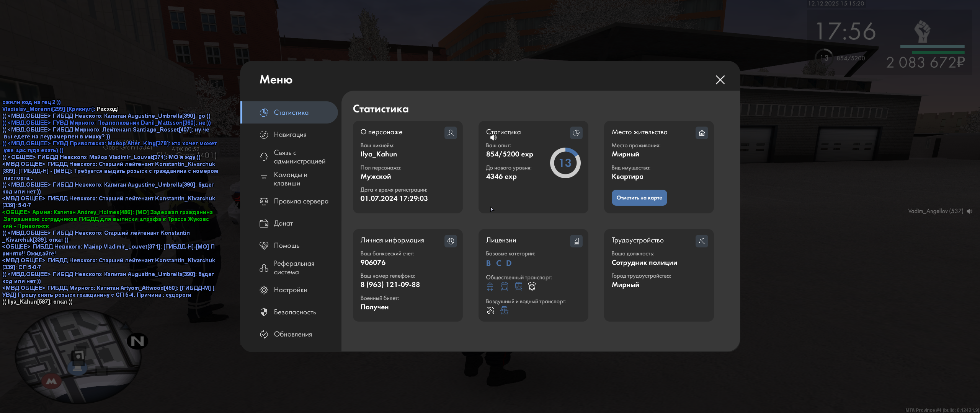The width and height of the screenshot is (980, 413).
Task: Click the first bus transport license icon
Action: click(490, 286)
